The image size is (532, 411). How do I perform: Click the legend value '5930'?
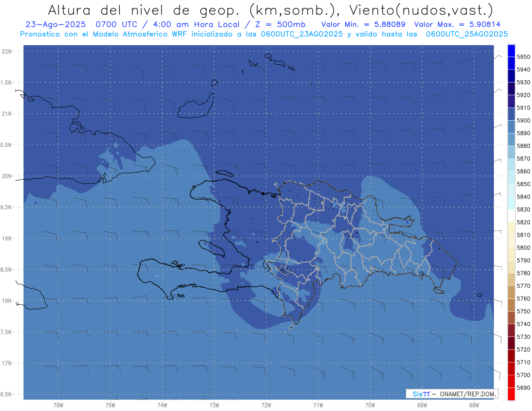(x=523, y=82)
